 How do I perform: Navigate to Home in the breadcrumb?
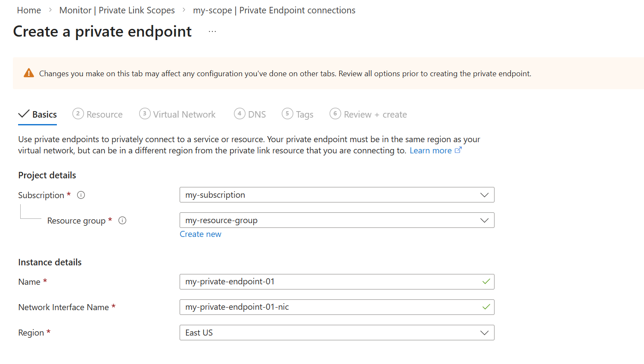pos(29,10)
